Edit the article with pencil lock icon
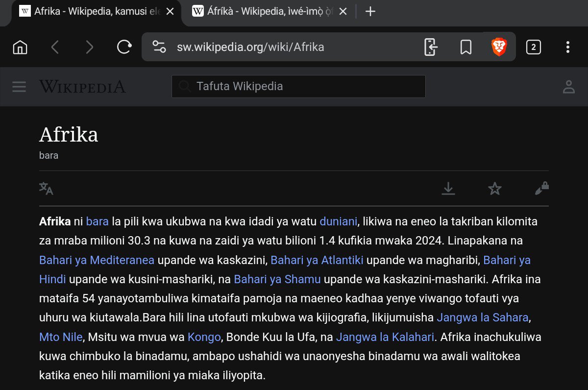Viewport: 588px width, 390px height. coord(541,189)
